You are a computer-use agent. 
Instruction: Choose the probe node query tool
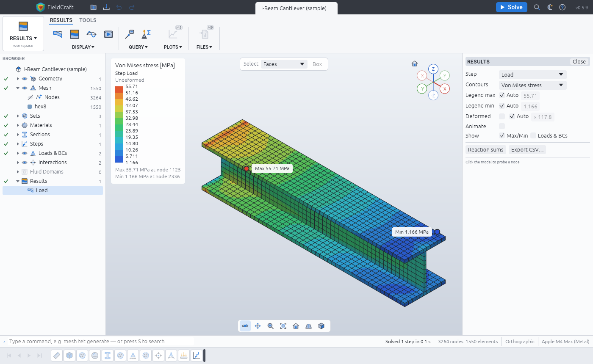tap(130, 34)
